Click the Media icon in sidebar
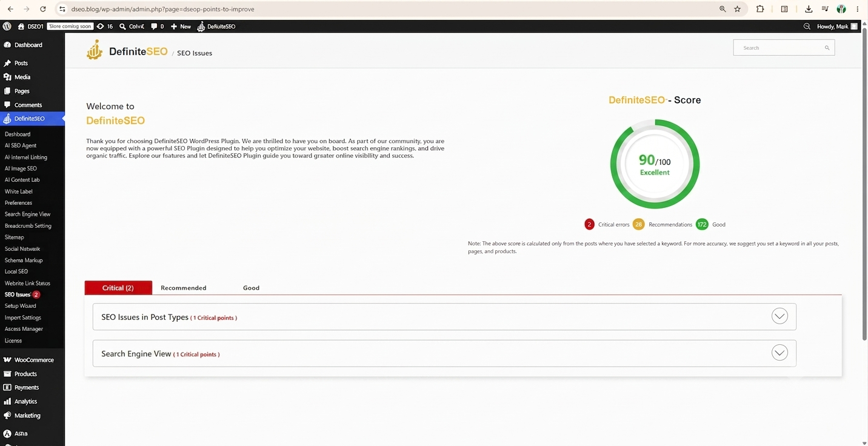 [7, 77]
